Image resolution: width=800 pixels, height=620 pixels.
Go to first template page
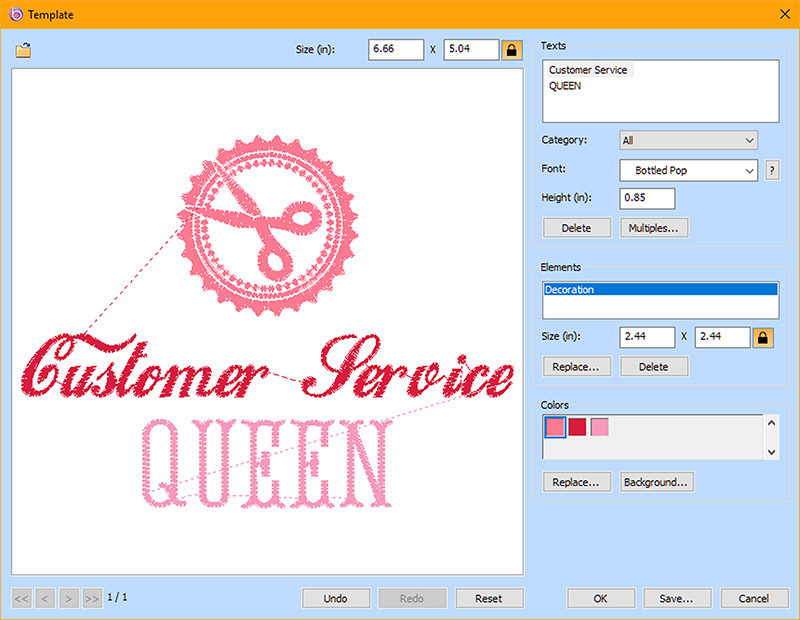click(x=22, y=598)
